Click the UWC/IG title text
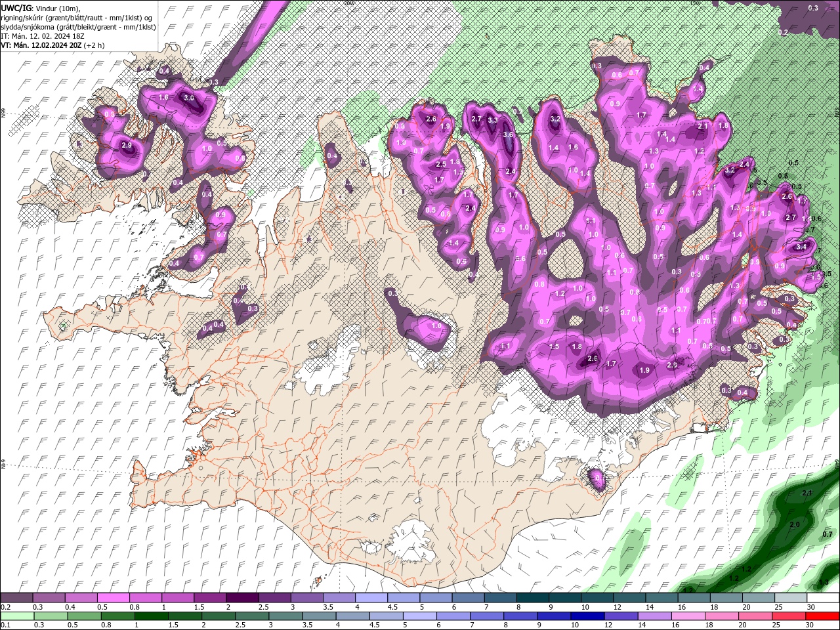This screenshot has height=630, width=840. click(16, 8)
